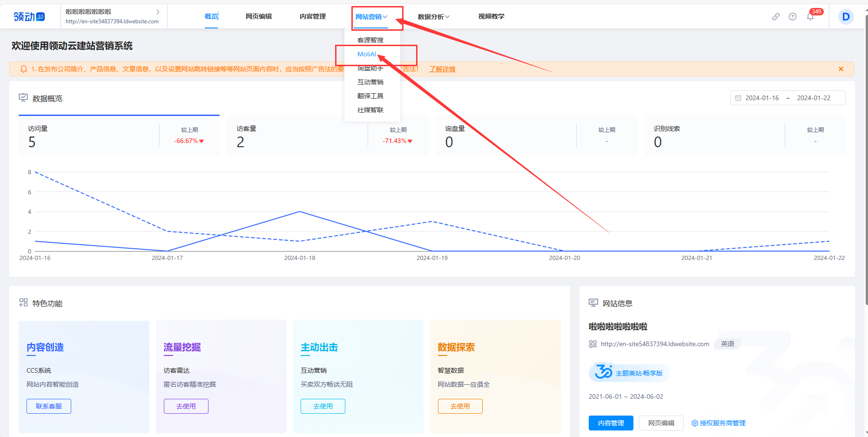
Task: Open the help question-mark icon
Action: point(793,16)
